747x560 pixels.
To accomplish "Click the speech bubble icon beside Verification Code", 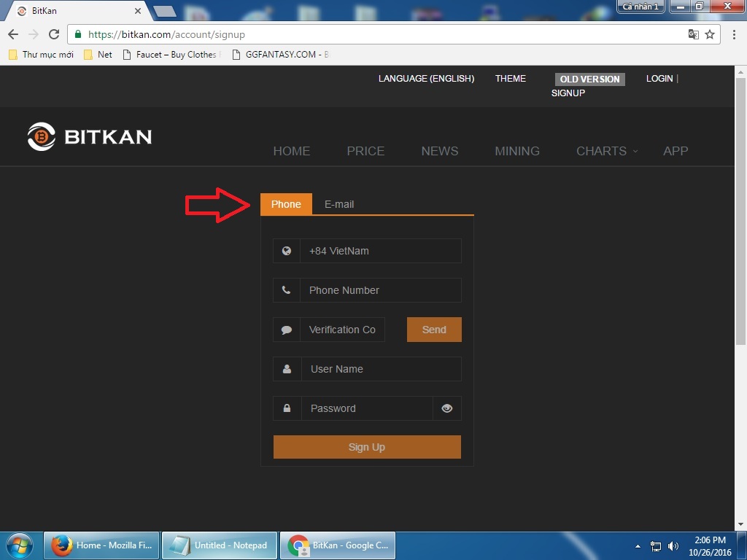I will (x=286, y=330).
